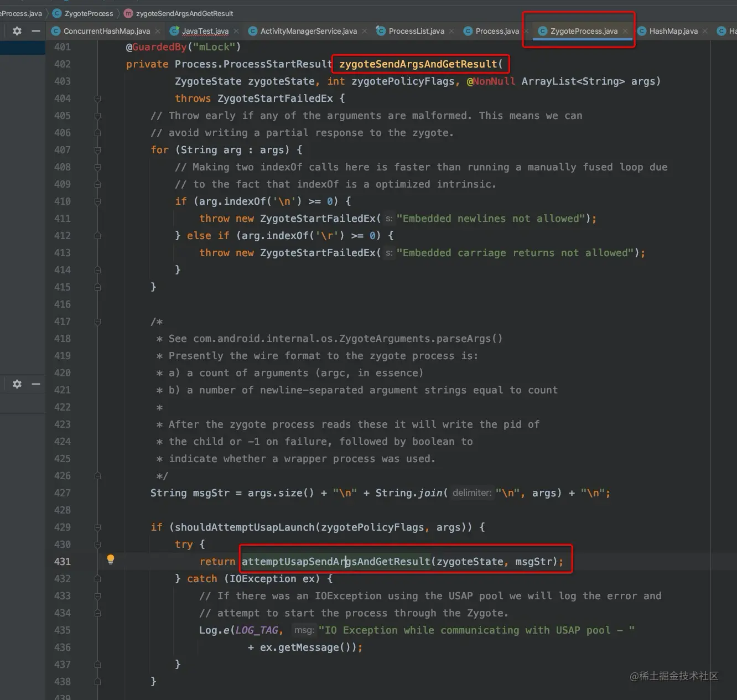Viewport: 737px width, 700px height.
Task: Click the Log.e call on line 435
Action: click(214, 630)
